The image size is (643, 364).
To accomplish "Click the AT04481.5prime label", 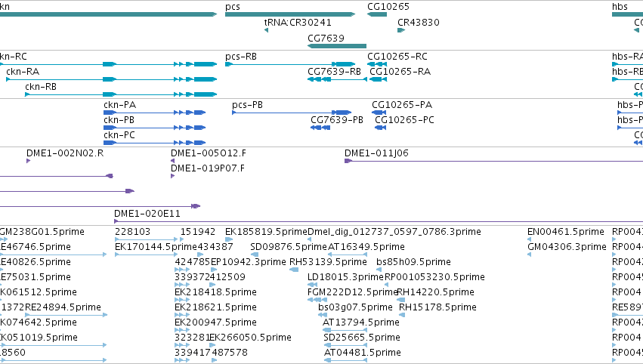I will (363, 353).
